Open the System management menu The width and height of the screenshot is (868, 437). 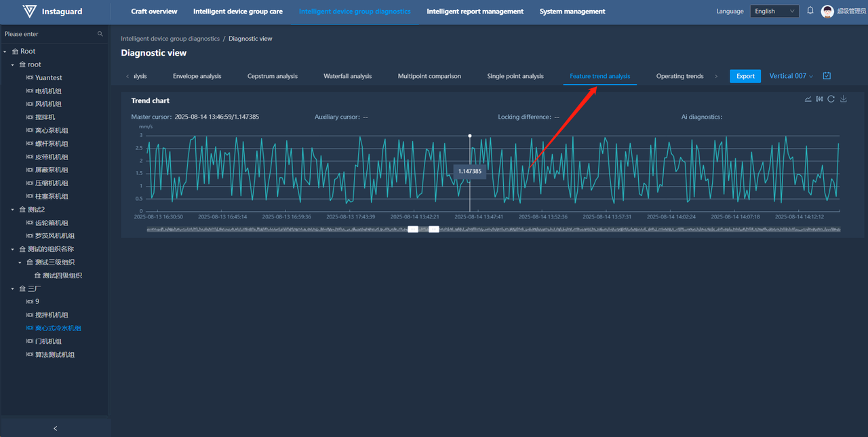tap(572, 12)
